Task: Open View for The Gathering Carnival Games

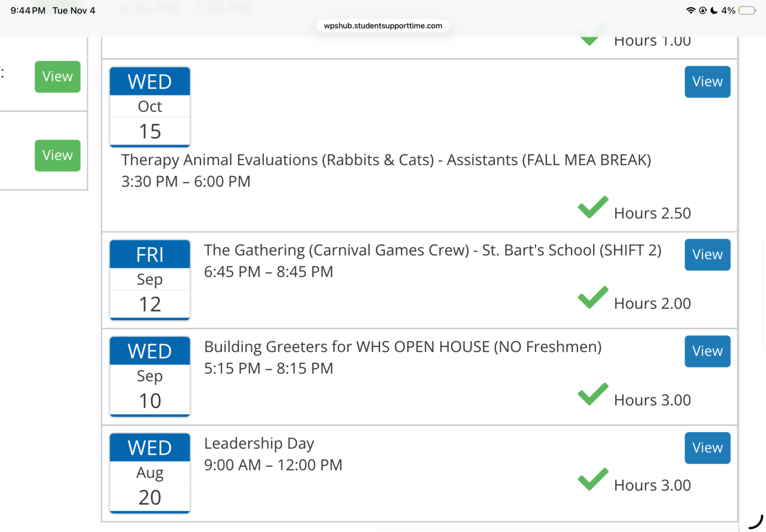Action: 707,255
